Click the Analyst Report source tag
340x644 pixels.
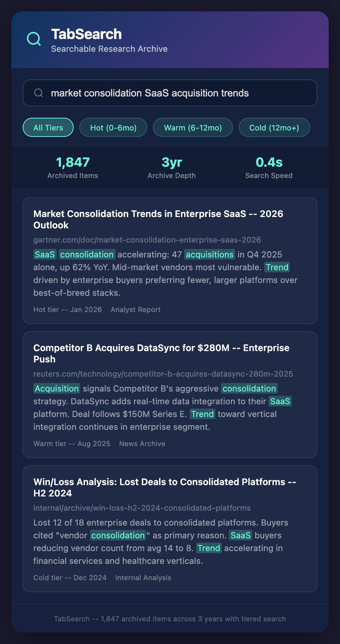pos(135,310)
